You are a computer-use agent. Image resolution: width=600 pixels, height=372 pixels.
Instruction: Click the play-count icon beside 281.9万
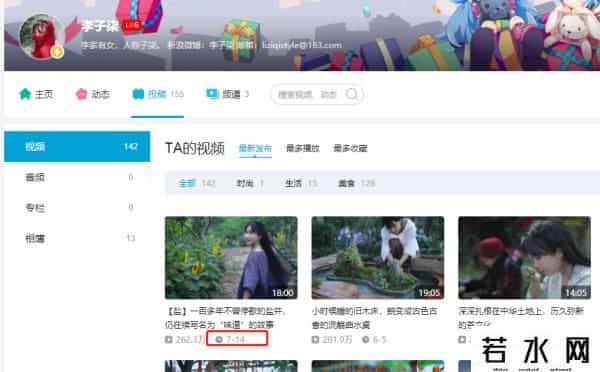pyautogui.click(x=315, y=339)
